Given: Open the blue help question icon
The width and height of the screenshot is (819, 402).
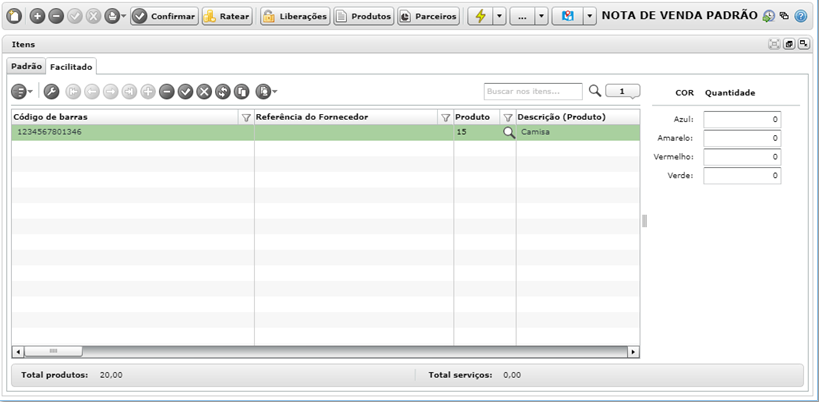Looking at the screenshot, I should 801,16.
